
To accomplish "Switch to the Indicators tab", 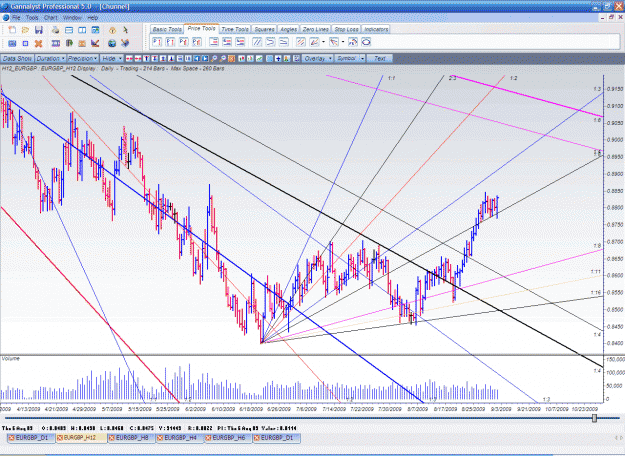I will [376, 29].
